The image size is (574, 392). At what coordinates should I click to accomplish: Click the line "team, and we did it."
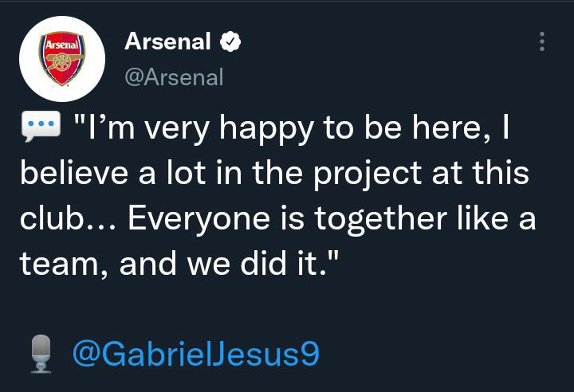pos(179,263)
